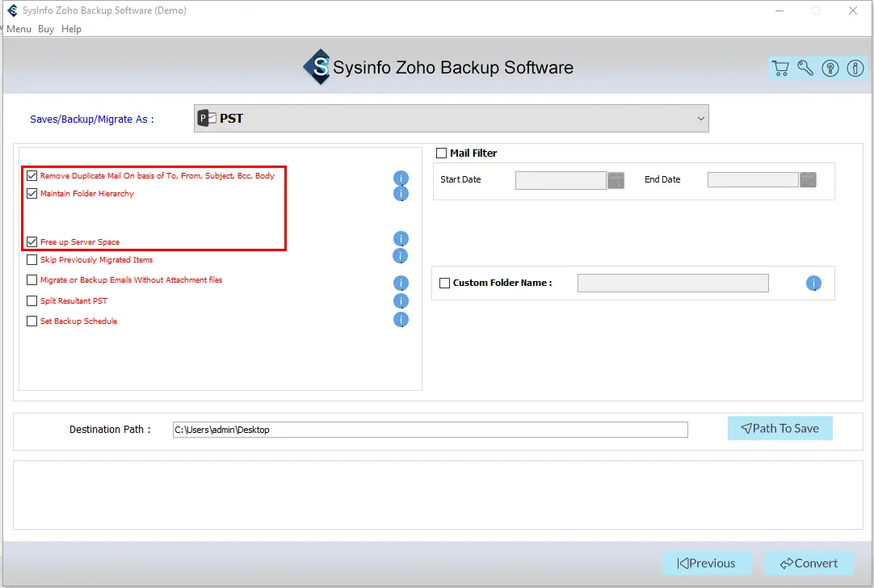Click the Start Date field

tap(561, 180)
